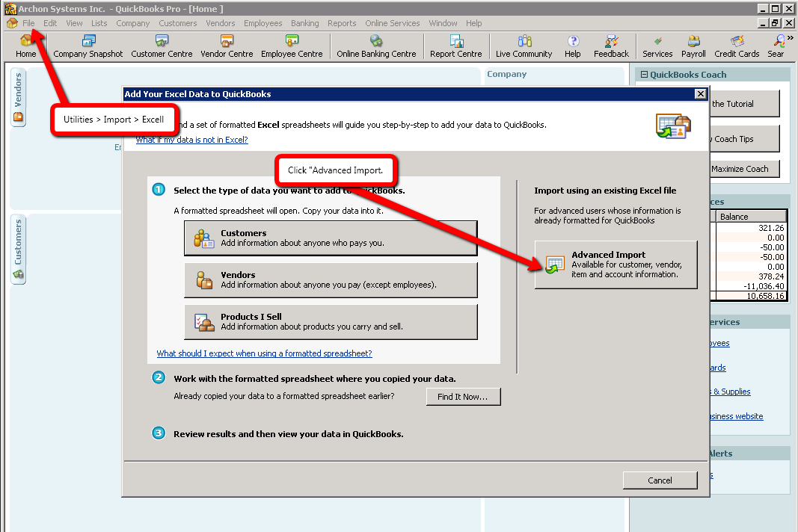Viewport: 798px width, 532px height.
Task: Collapse the QuickBooks Coach panel
Action: click(644, 74)
